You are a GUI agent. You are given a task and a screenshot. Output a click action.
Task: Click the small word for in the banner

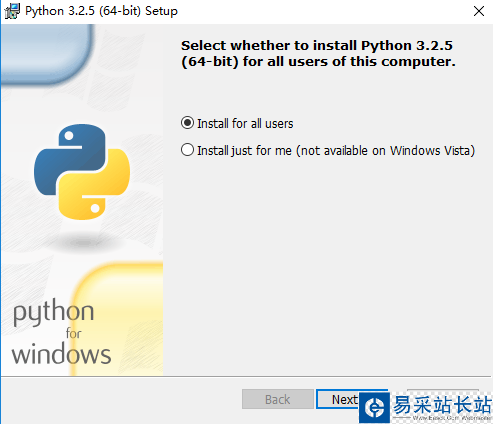tap(73, 333)
